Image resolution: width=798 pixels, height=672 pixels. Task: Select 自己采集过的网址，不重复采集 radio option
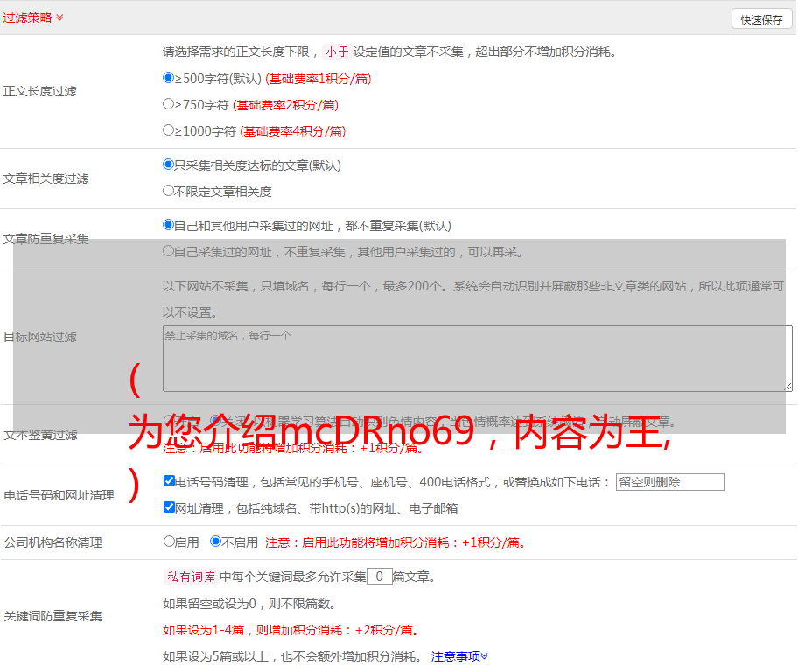pyautogui.click(x=169, y=250)
